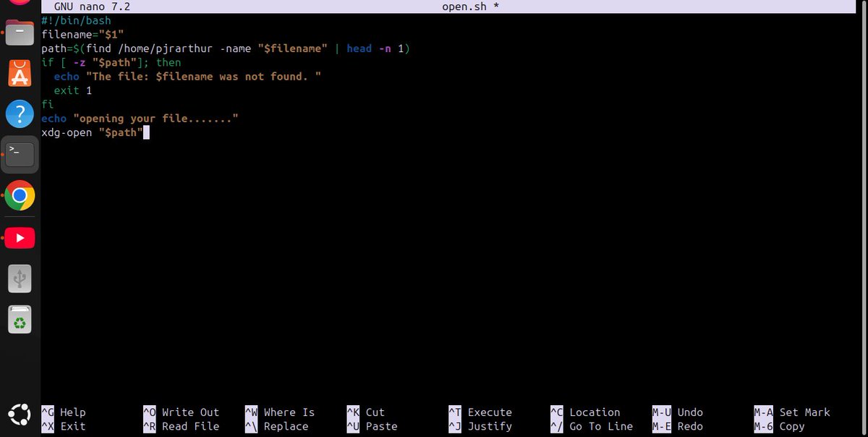868x437 pixels.
Task: Click the ^T Execute shortcut
Action: pyautogui.click(x=480, y=412)
